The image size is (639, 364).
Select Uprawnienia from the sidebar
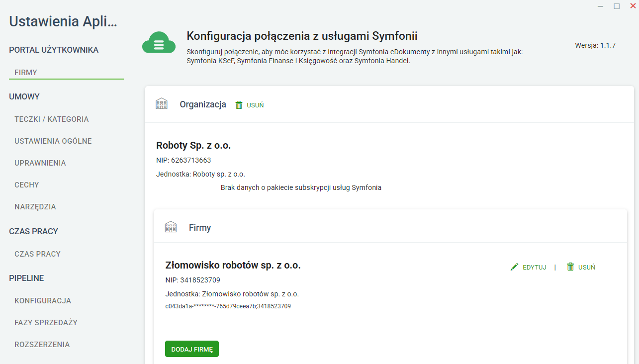[x=40, y=163]
